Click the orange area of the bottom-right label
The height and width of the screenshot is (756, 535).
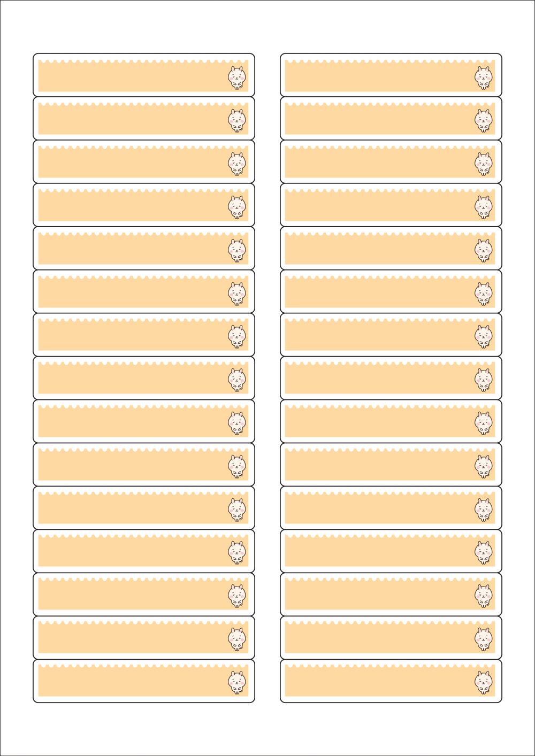click(x=374, y=683)
